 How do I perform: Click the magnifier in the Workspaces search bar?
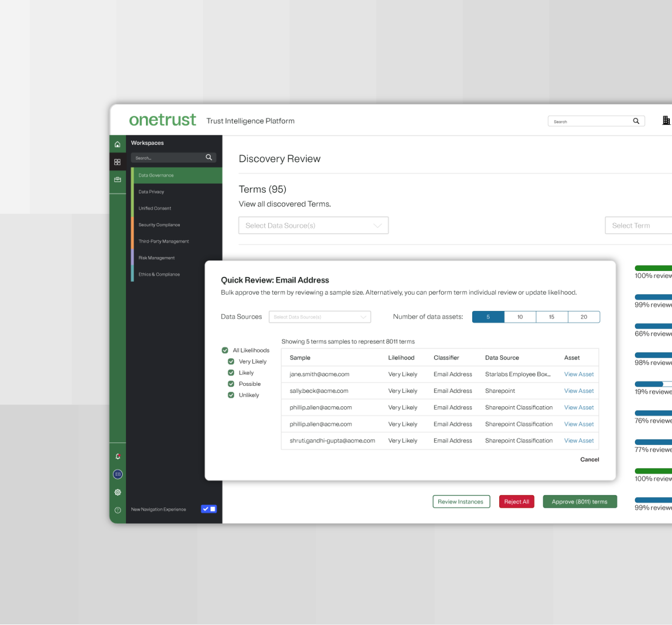(209, 157)
